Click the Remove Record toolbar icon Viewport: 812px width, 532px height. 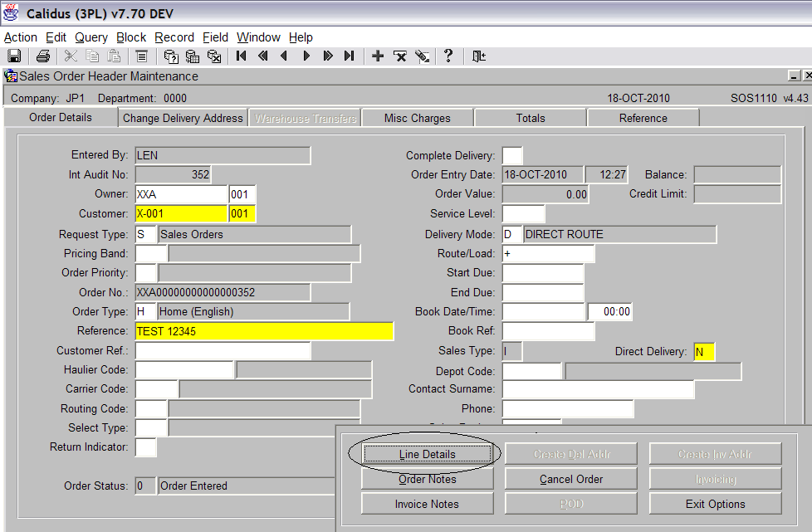[x=400, y=56]
